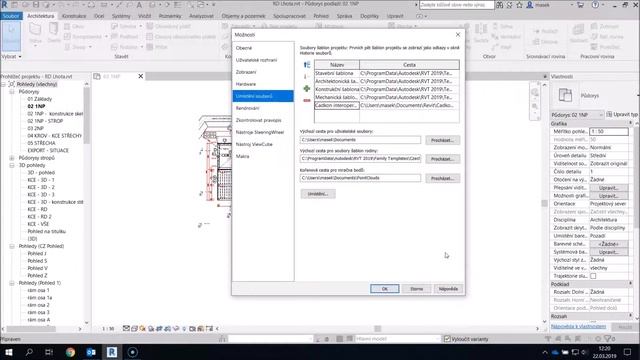The image size is (640, 360).
Task: Open the Soubor file tab
Action: [11, 16]
